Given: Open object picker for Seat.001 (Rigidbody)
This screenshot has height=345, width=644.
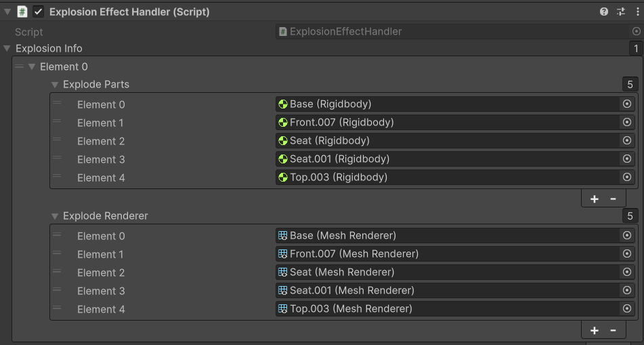Looking at the screenshot, I should click(x=627, y=159).
